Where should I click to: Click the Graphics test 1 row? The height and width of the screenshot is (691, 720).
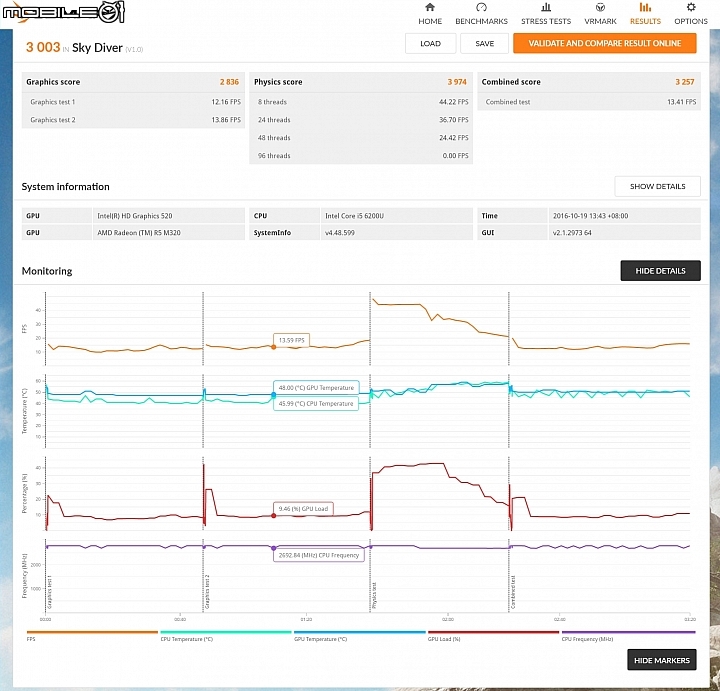(x=133, y=102)
